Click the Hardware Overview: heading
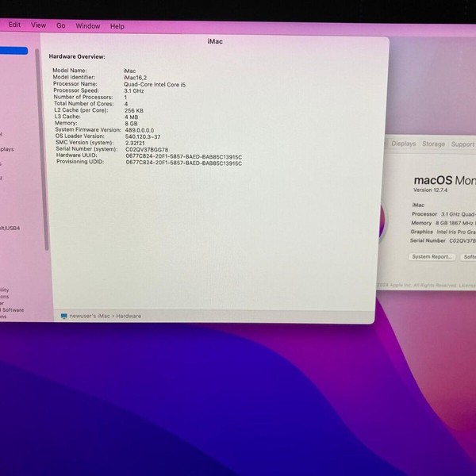Image resolution: width=476 pixels, height=476 pixels. click(x=77, y=56)
